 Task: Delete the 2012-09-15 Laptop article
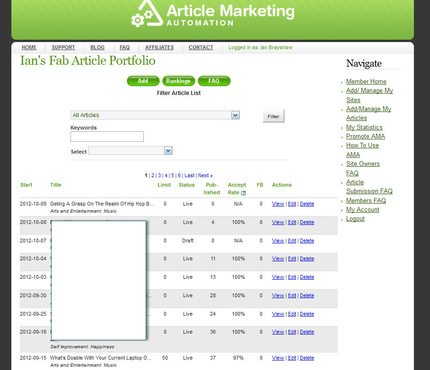307,358
